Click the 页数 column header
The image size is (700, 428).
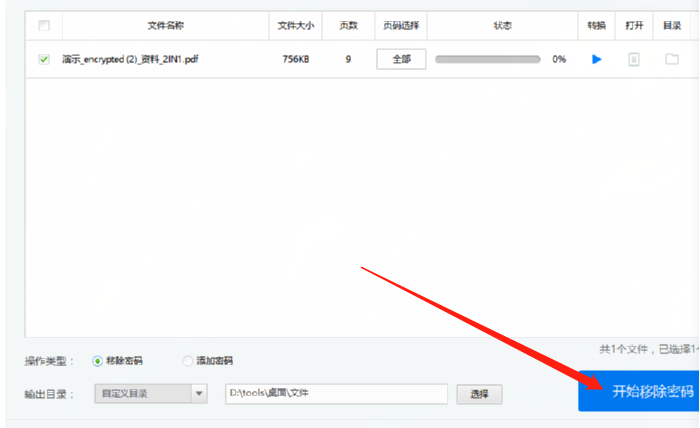click(348, 25)
